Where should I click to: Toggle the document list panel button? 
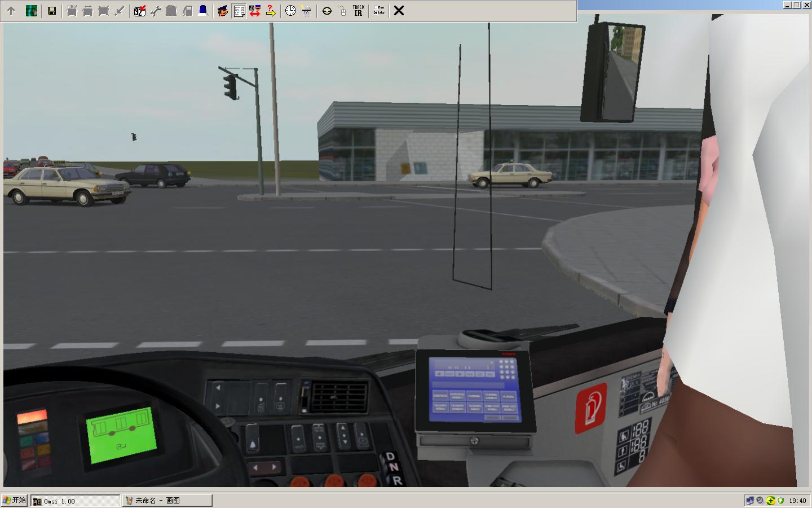239,11
